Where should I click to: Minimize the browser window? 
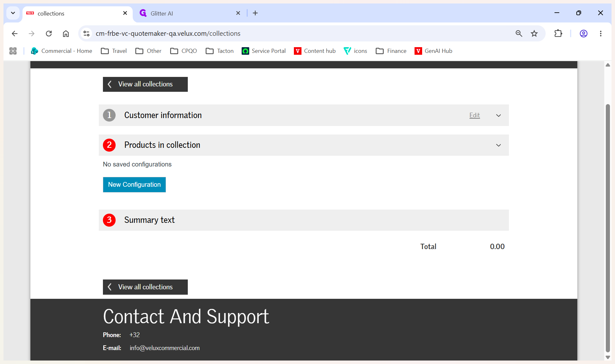click(x=557, y=13)
